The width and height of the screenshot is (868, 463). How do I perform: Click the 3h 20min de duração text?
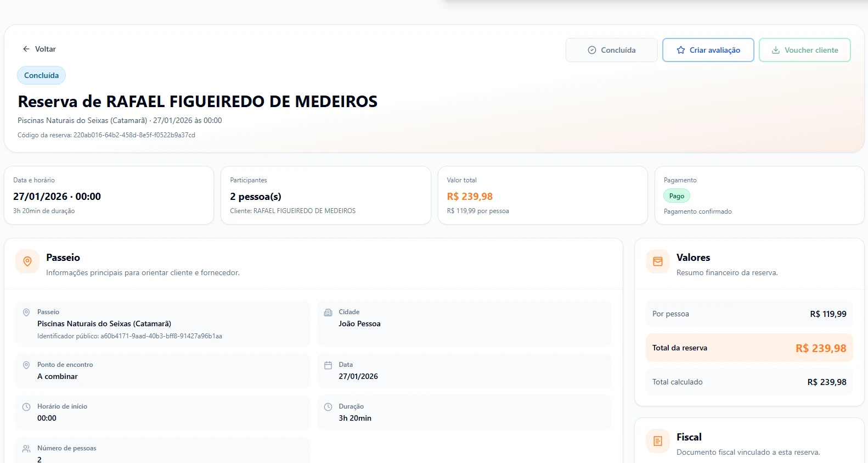[x=44, y=211]
